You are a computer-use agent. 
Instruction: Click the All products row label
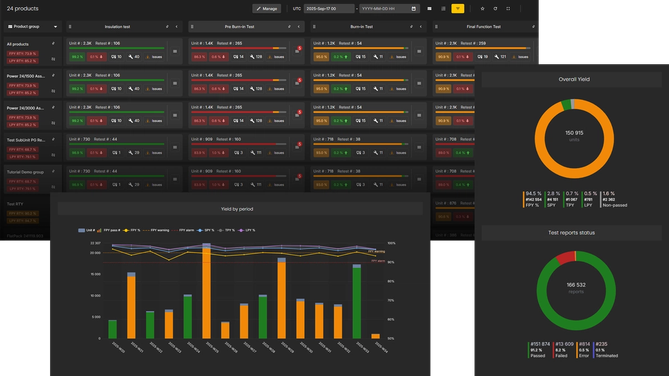17,44
